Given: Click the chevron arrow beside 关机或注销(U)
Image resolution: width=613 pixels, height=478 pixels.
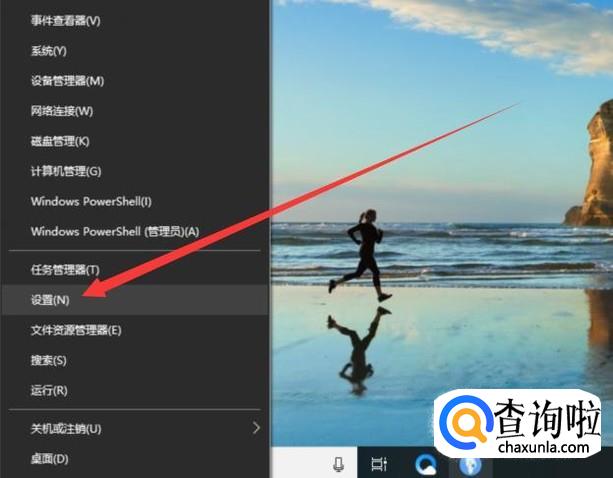Looking at the screenshot, I should pos(256,428).
